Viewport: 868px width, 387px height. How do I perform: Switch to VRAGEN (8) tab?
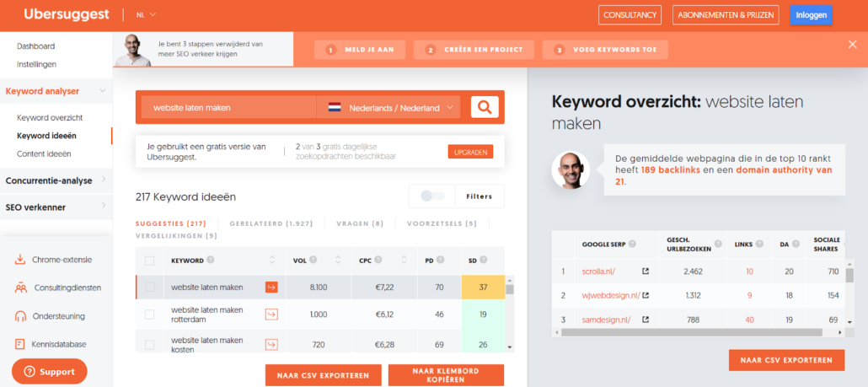click(x=360, y=223)
